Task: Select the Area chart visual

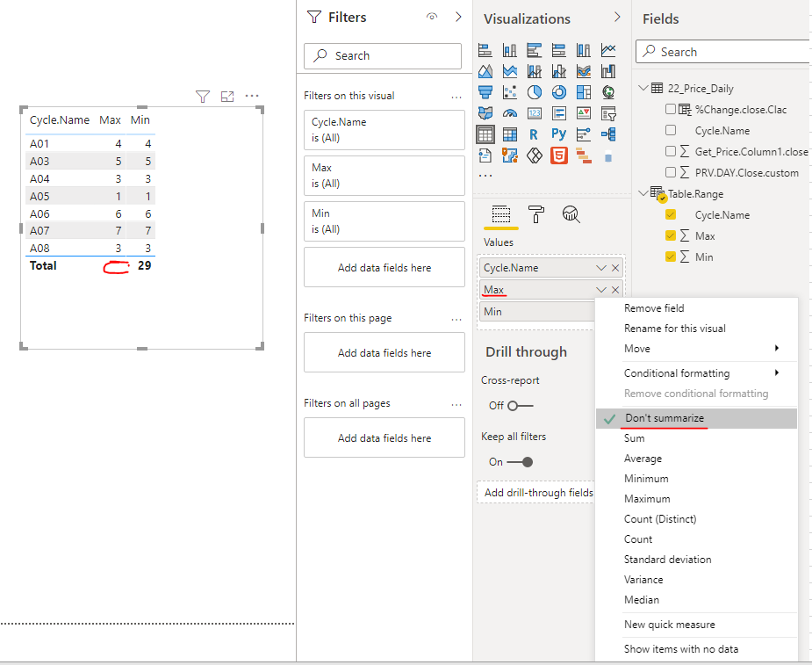Action: tap(485, 71)
